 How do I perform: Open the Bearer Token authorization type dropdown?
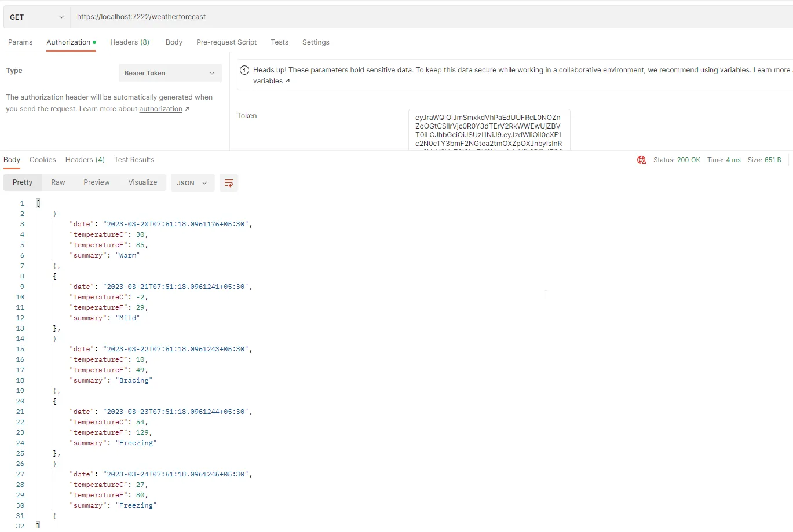[x=170, y=72]
